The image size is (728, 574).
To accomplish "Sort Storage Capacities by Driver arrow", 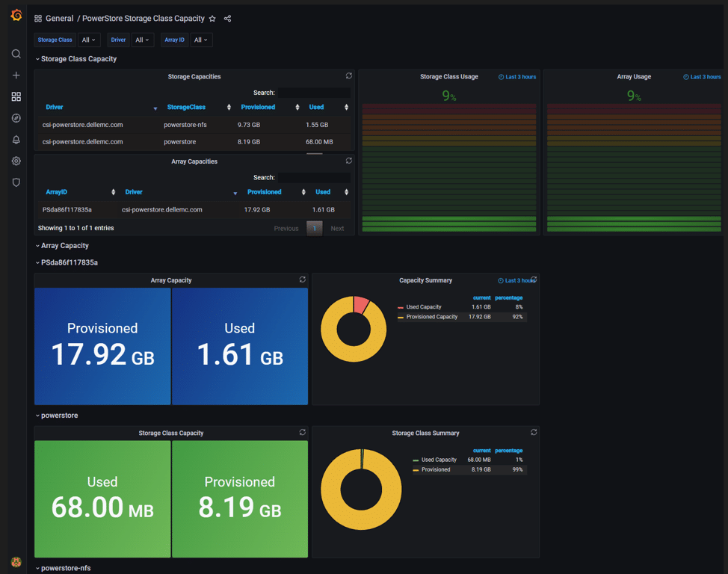I will tap(155, 108).
